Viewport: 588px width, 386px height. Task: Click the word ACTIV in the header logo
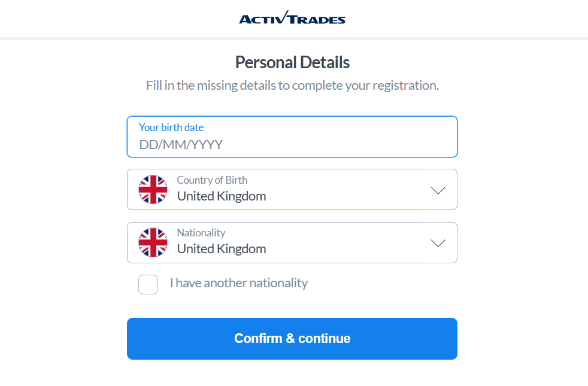(x=260, y=19)
